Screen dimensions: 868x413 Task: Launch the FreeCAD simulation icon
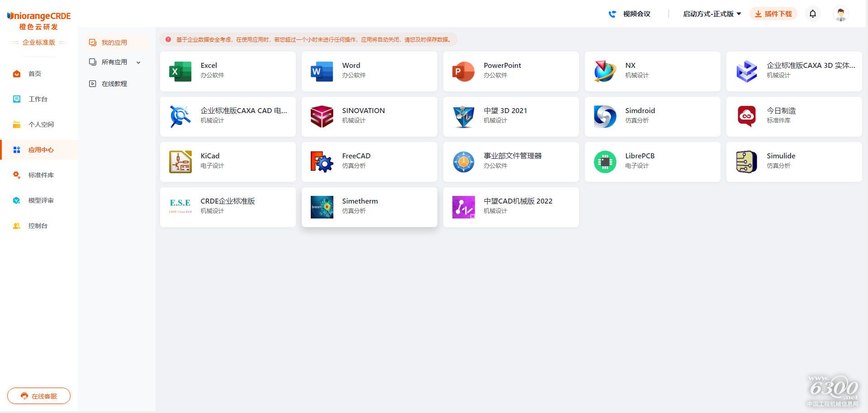pos(322,162)
